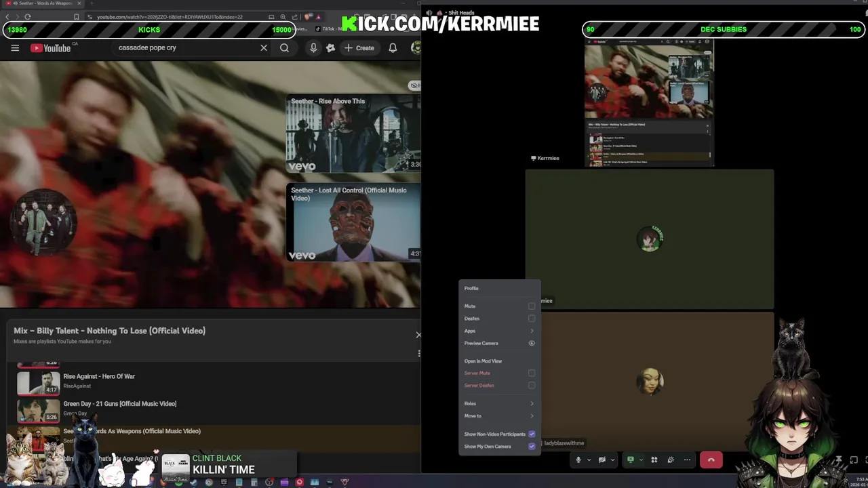Screen dimensions: 868x488
Task: Toggle Discord microphone mute button
Action: (578, 460)
